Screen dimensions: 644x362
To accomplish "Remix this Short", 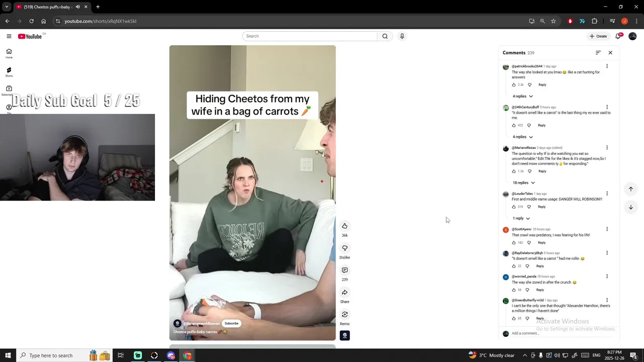I will [345, 314].
